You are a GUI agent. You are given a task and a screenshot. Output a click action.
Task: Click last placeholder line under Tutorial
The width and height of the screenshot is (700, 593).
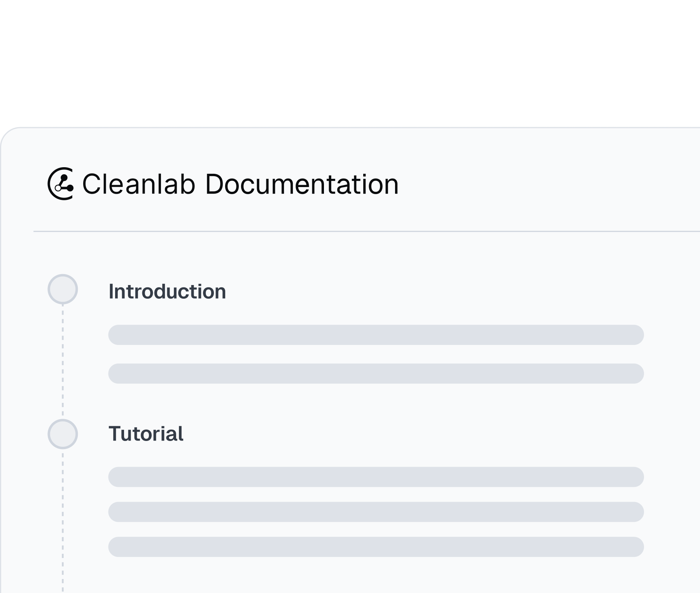(376, 547)
